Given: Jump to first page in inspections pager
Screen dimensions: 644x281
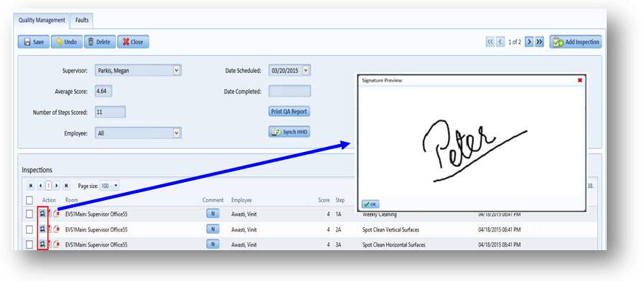Looking at the screenshot, I should point(31,186).
